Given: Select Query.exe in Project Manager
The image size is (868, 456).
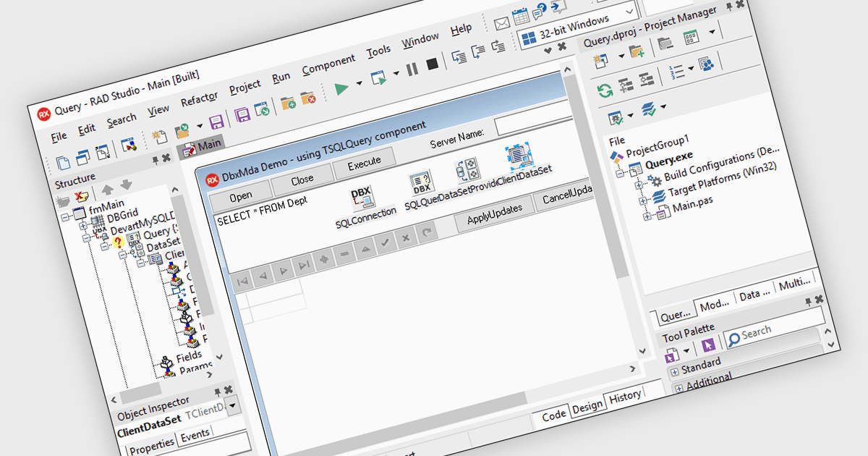Looking at the screenshot, I should pos(668,160).
